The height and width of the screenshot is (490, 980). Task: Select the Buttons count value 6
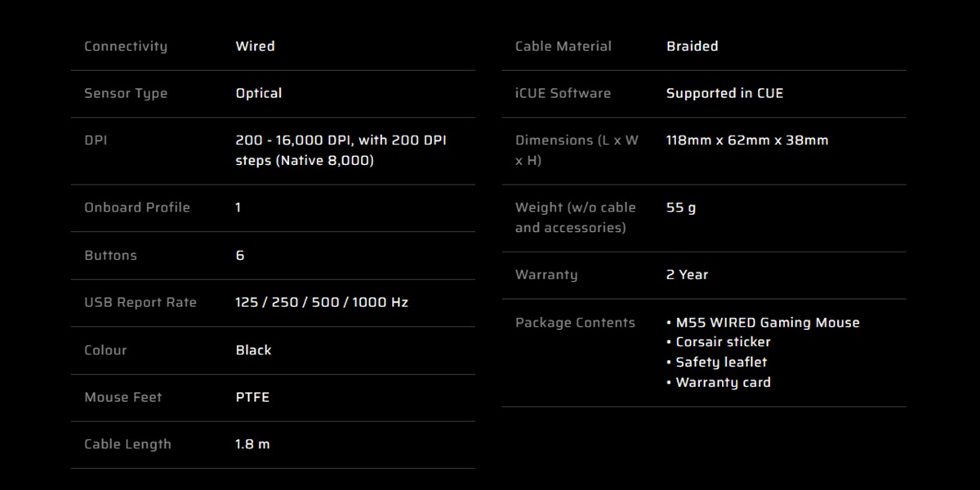click(x=239, y=256)
